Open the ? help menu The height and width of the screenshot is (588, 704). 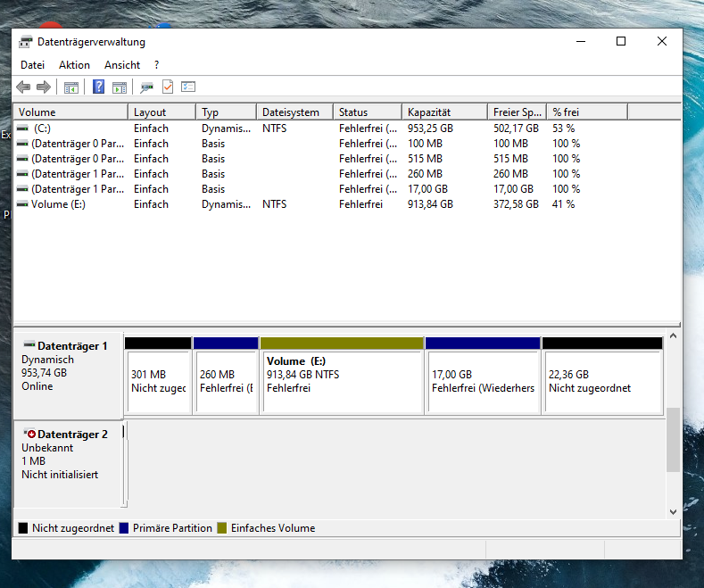(156, 65)
